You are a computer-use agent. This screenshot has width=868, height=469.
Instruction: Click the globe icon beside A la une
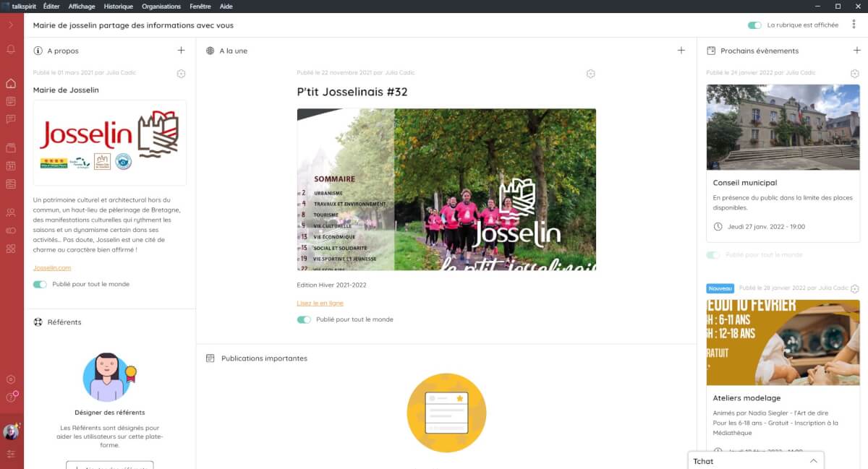[x=210, y=51]
